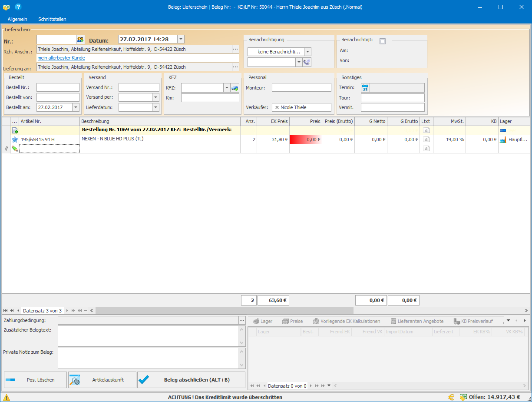Click the Bestell Nr. input field
Viewport: 532px width, 402px height.
[58, 87]
